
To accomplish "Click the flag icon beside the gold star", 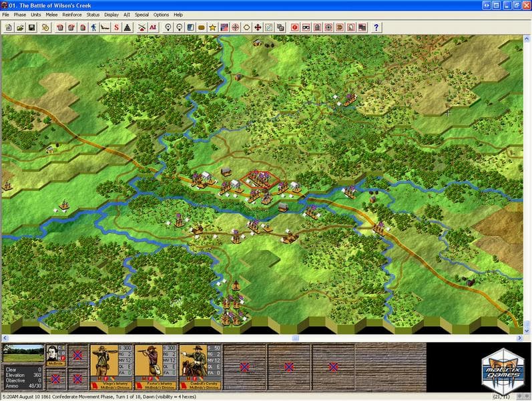I will tap(224, 27).
